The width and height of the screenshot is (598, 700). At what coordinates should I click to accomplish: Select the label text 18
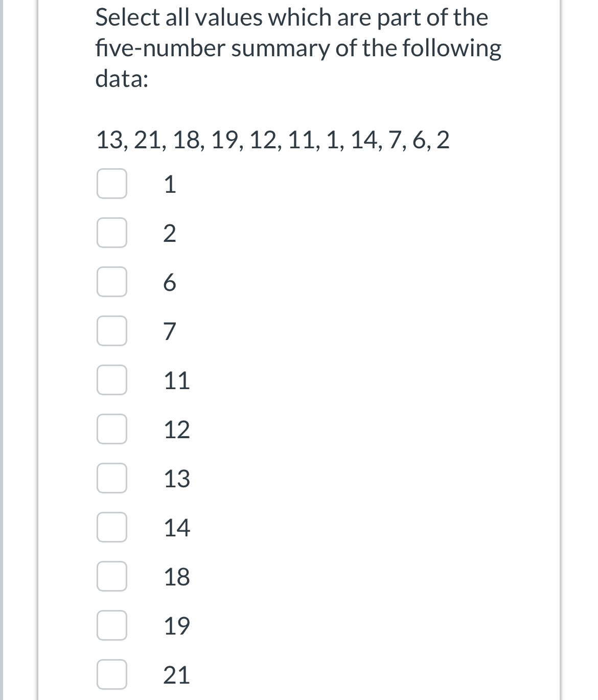176,577
